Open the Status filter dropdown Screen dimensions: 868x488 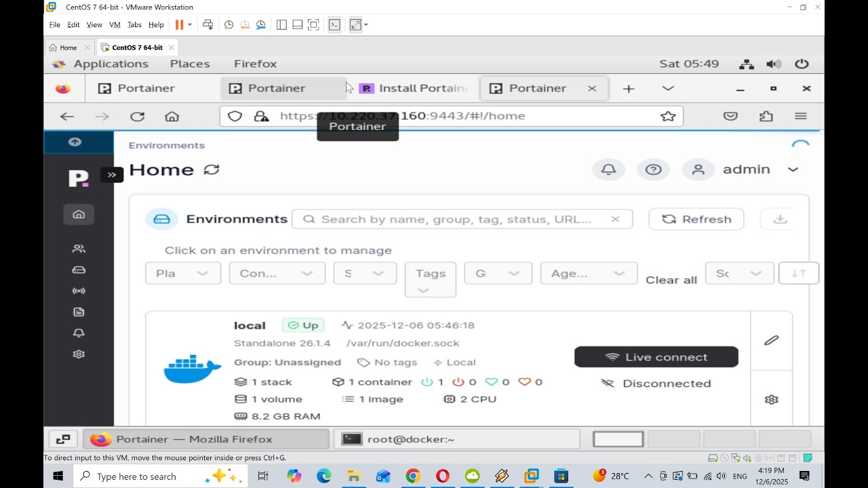(365, 273)
